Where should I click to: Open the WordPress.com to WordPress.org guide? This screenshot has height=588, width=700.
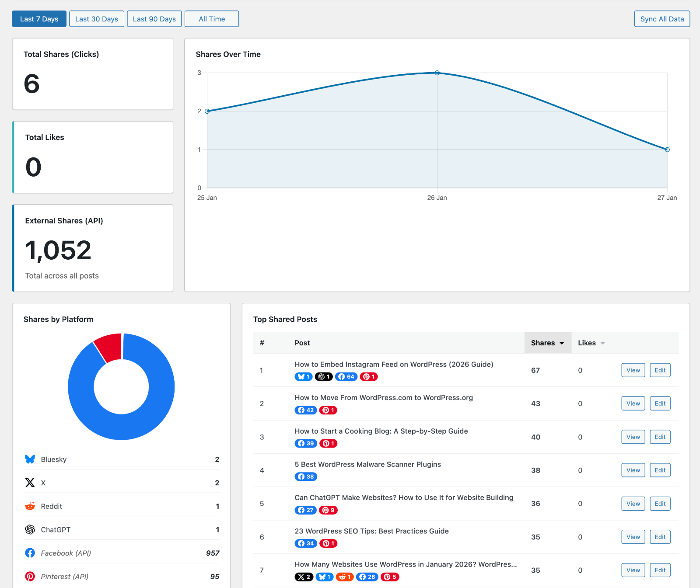[384, 397]
